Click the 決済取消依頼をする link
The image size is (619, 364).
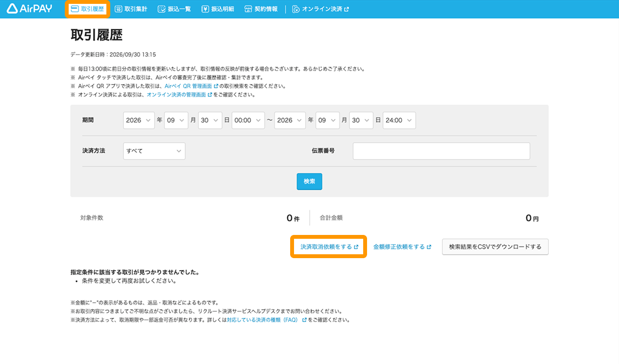tap(329, 247)
